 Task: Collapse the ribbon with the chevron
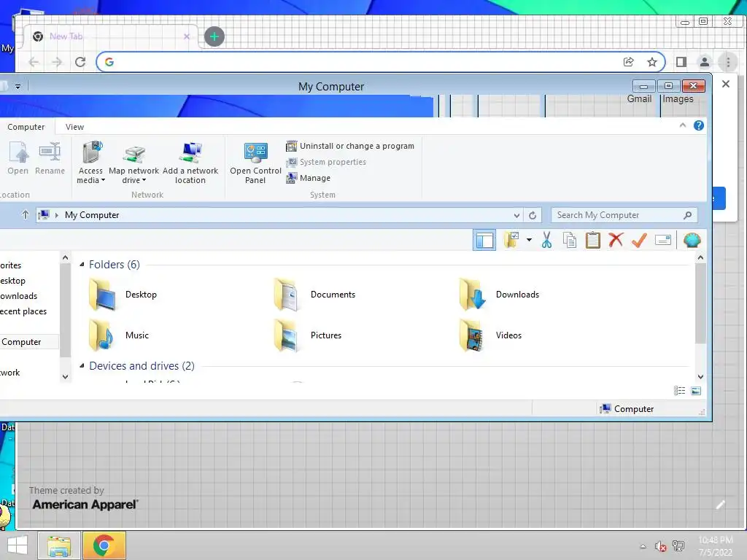click(682, 125)
